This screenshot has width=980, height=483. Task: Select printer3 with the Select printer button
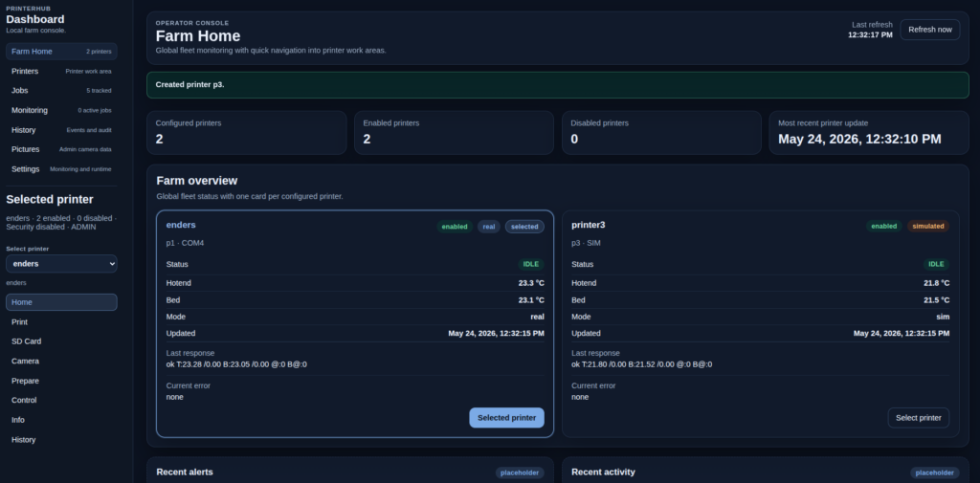(x=918, y=417)
